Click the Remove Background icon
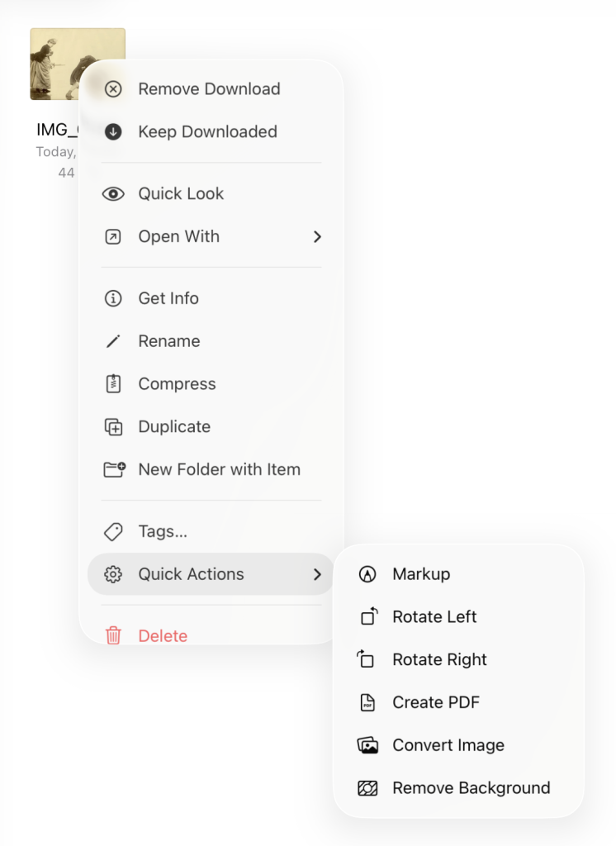The image size is (616, 846). (367, 788)
